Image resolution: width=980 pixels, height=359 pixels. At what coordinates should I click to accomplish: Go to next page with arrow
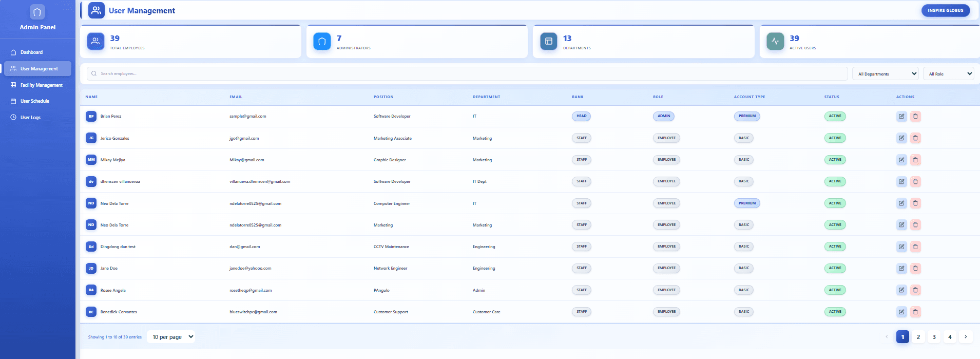click(966, 337)
